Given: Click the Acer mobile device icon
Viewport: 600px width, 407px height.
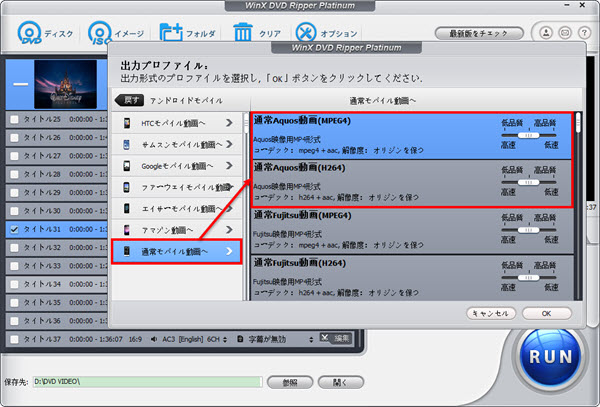Looking at the screenshot, I should [127, 209].
